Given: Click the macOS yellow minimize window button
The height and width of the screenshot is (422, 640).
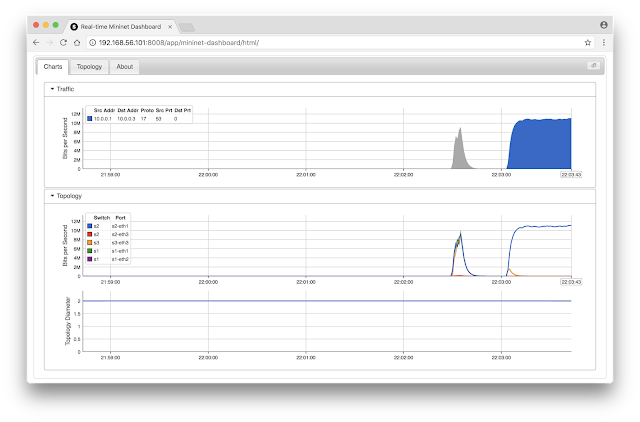Looking at the screenshot, I should [46, 25].
